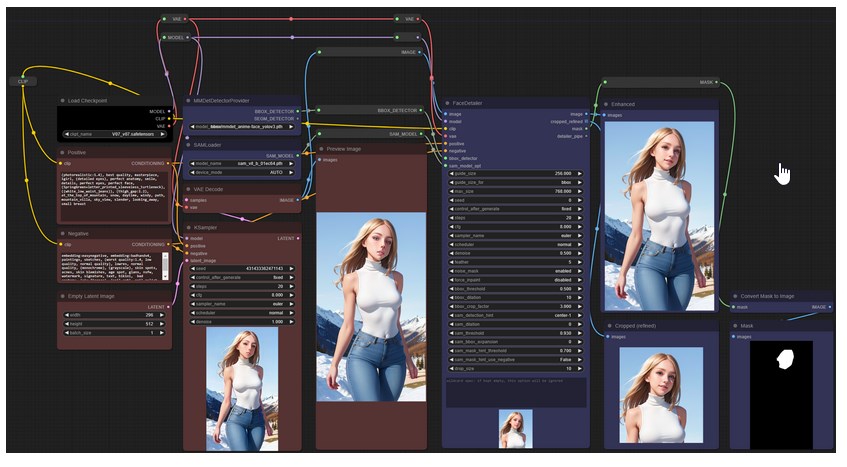
Task: Toggle noise_mask enabled in FaceDetailer
Action: coord(516,271)
